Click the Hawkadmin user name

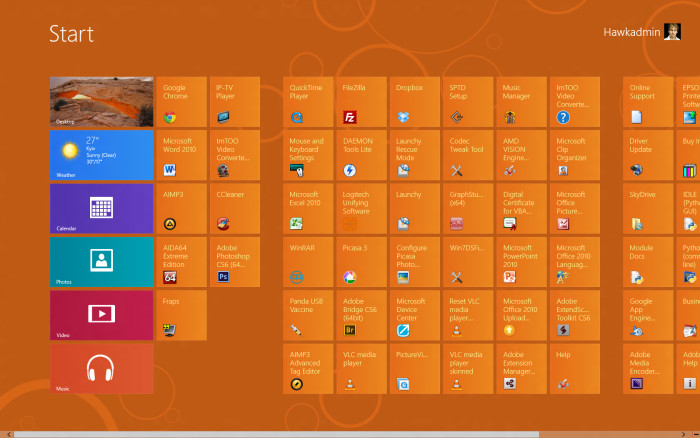[x=631, y=32]
